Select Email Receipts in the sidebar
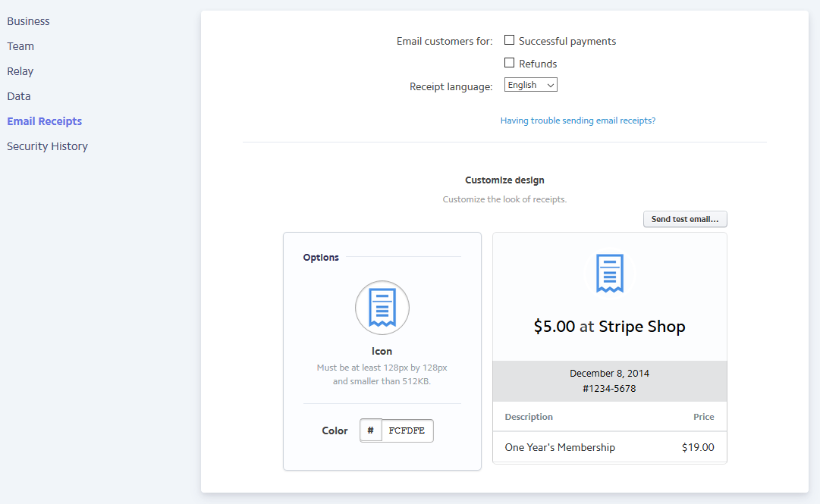 click(x=44, y=121)
